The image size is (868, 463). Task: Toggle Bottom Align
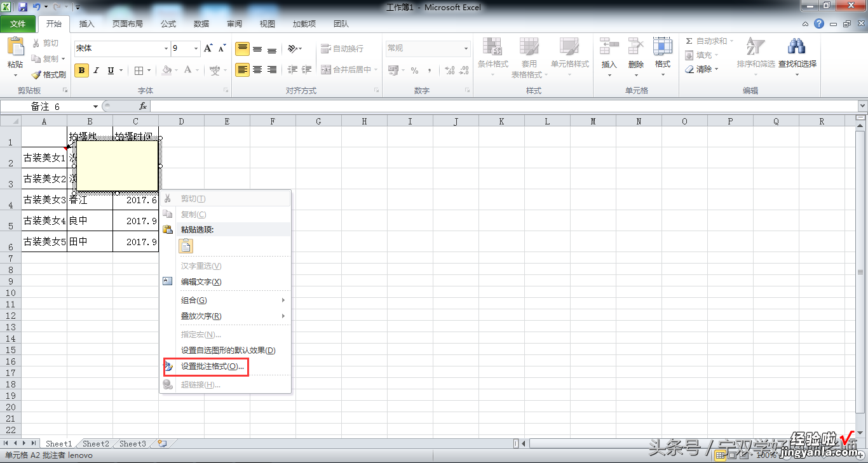pos(272,49)
